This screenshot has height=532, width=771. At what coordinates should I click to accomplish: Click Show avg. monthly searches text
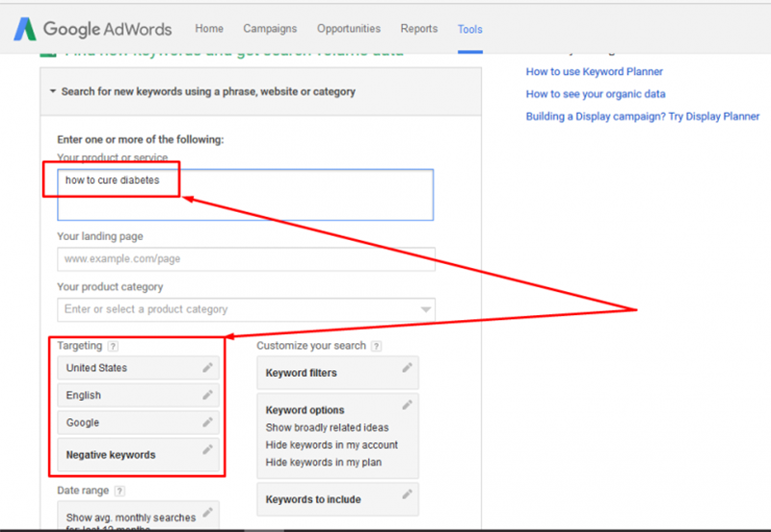coord(131,518)
